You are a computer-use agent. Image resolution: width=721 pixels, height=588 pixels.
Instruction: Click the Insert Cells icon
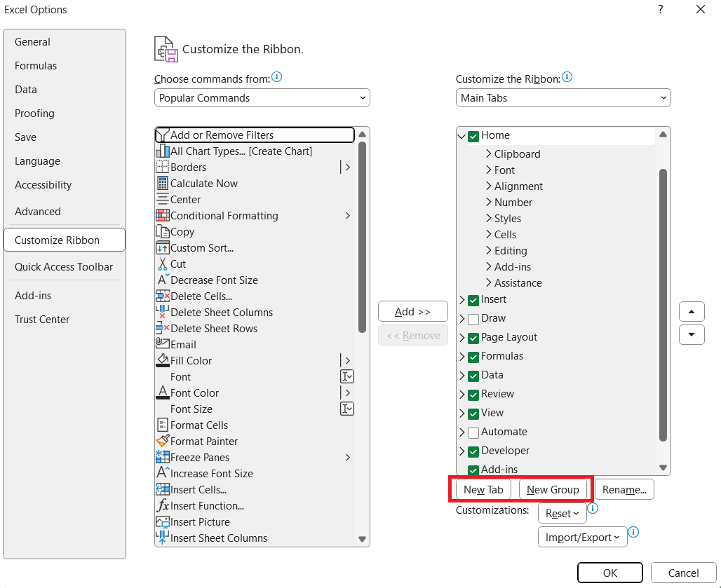(163, 488)
